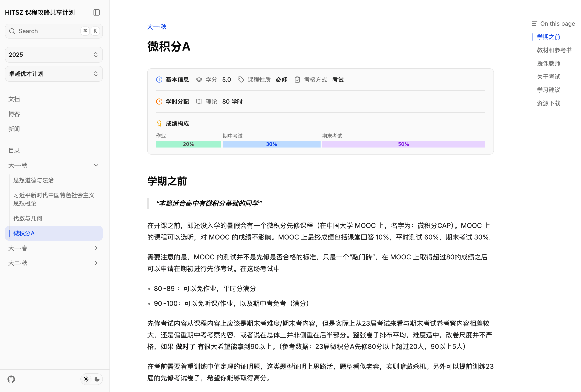Click the 大一·秋 breadcrumb link

(157, 27)
